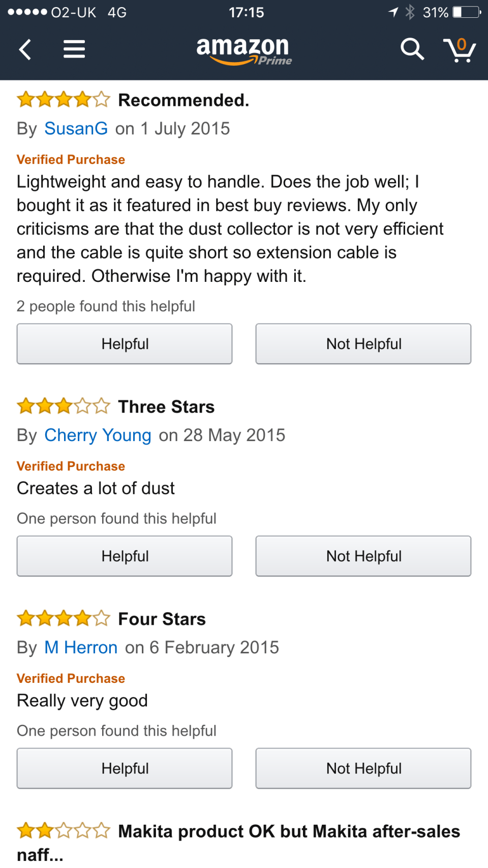Viewport: 488px width, 868px height.
Task: Open the hamburger menu
Action: pos(74,49)
